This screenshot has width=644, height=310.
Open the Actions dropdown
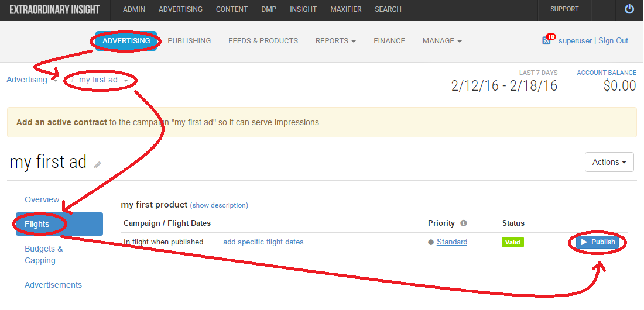click(609, 162)
